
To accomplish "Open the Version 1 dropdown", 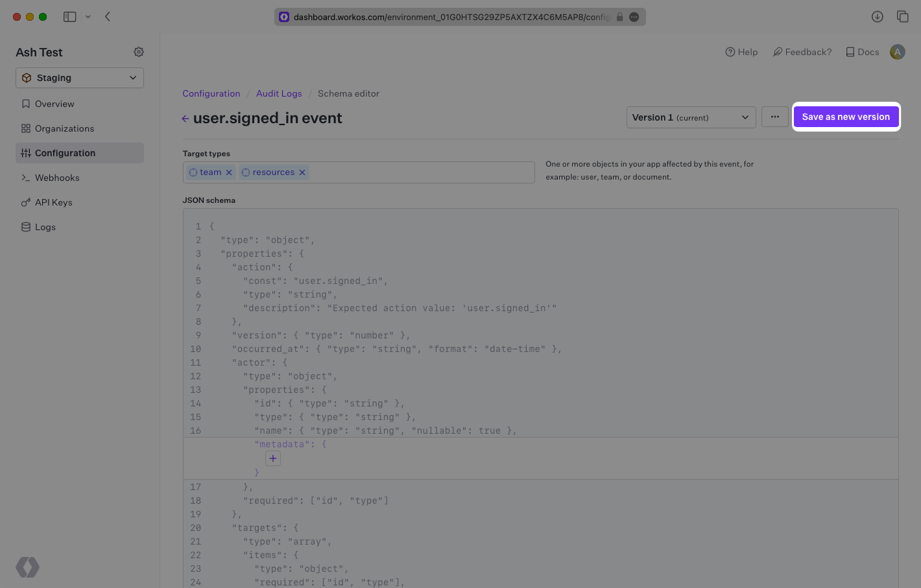I will coord(691,117).
